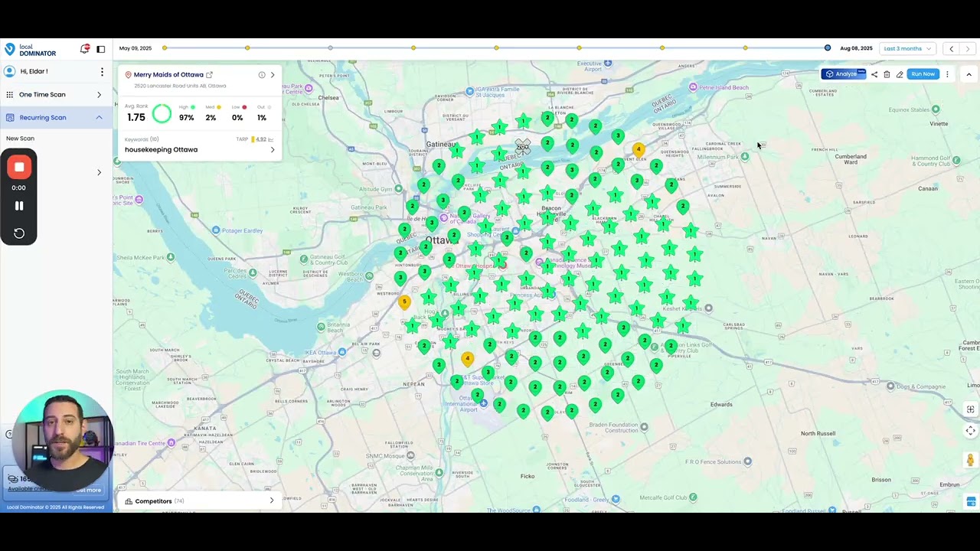The height and width of the screenshot is (551, 980).
Task: Go to the previous scan date arrow
Action: pos(951,49)
